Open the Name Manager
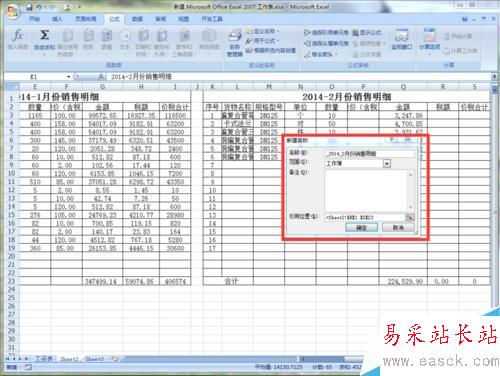500x376 pixels. click(235, 43)
